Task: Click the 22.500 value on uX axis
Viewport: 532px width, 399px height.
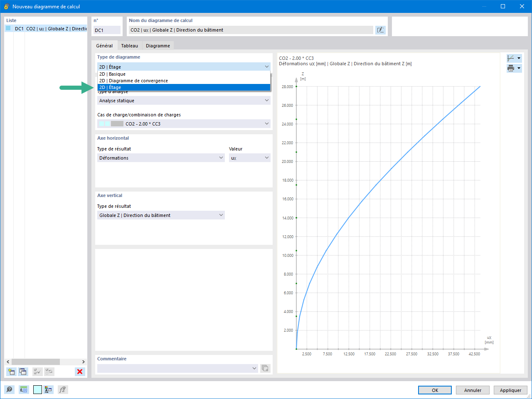Action: (x=390, y=354)
